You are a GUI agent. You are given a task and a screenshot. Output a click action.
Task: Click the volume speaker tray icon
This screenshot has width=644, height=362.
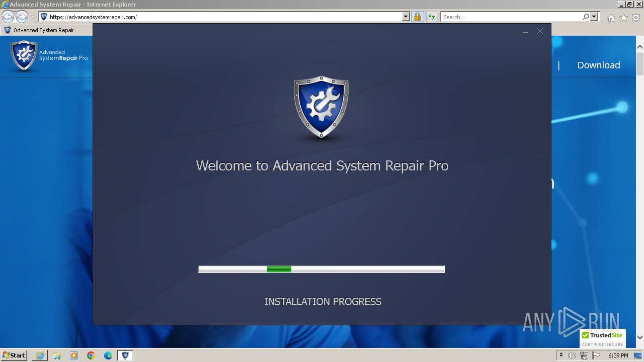click(572, 355)
